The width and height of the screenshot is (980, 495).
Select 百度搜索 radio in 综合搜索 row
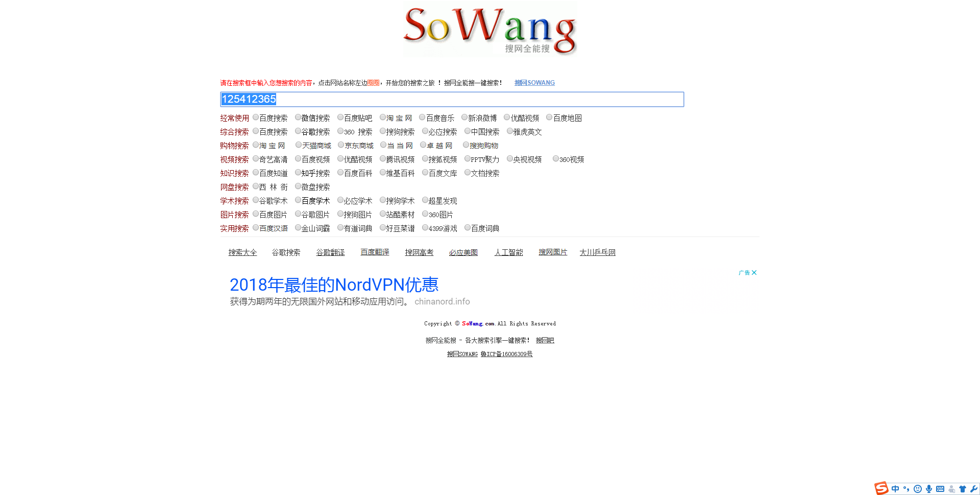[x=256, y=131]
